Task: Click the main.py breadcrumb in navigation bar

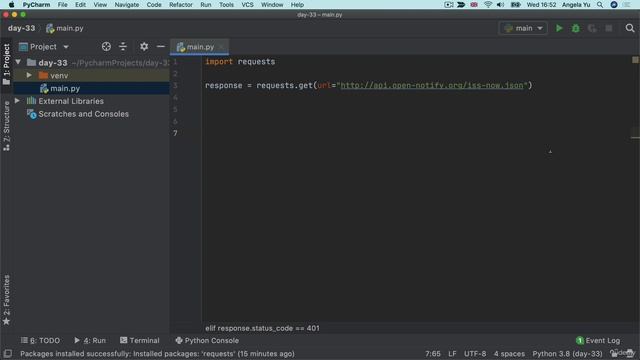Action: click(x=65, y=28)
